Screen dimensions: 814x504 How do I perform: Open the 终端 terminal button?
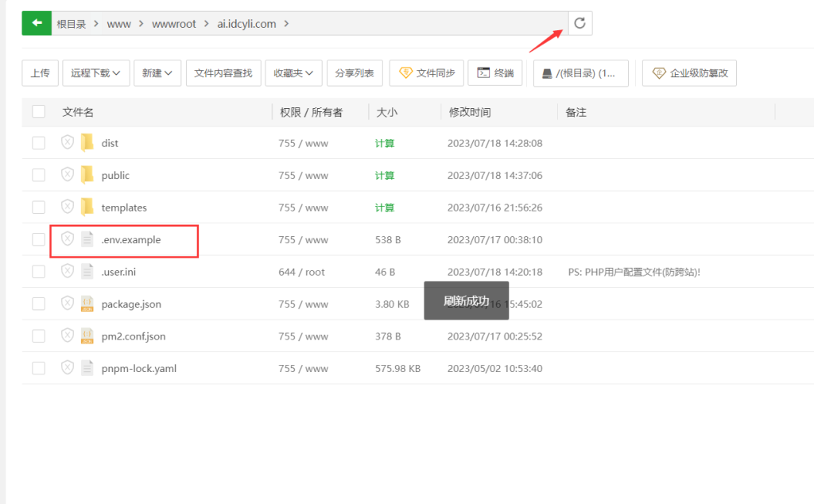tap(495, 73)
